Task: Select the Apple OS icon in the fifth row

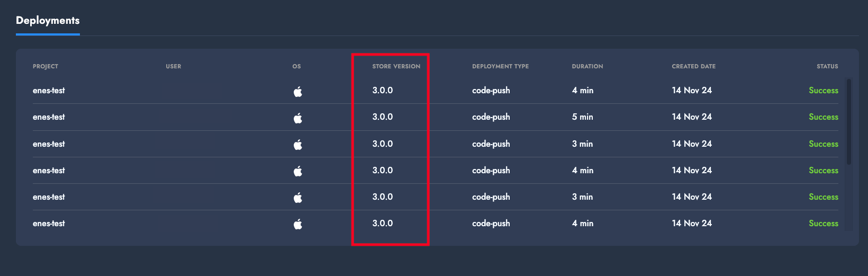Action: pyautogui.click(x=298, y=198)
